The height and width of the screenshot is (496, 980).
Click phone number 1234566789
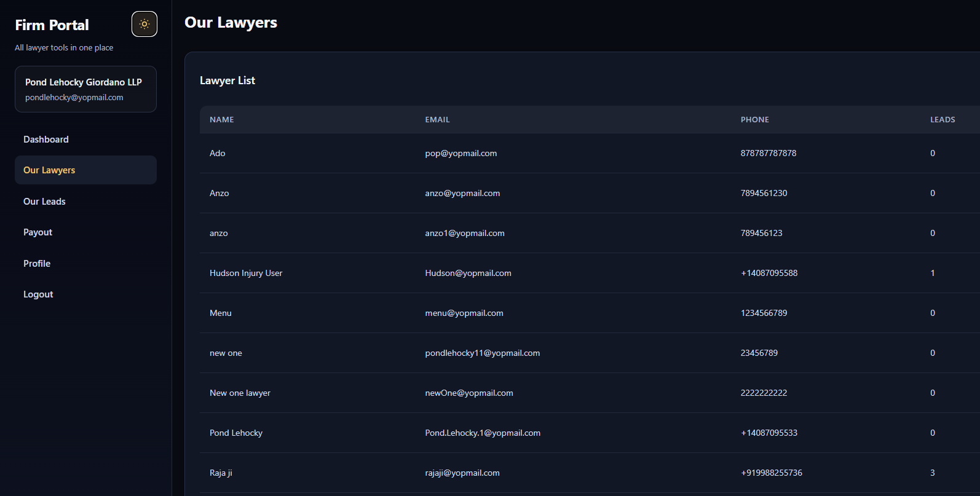[764, 313]
